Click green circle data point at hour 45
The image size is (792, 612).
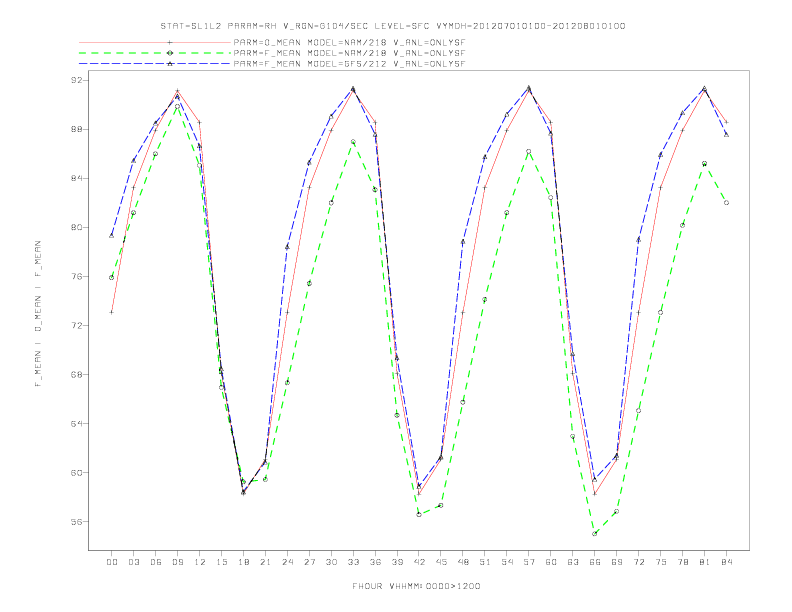[x=441, y=505]
